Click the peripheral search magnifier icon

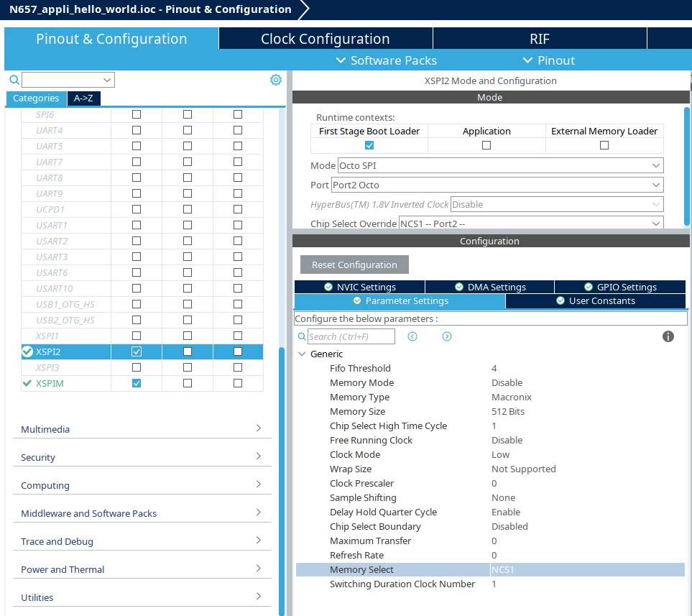[14, 80]
